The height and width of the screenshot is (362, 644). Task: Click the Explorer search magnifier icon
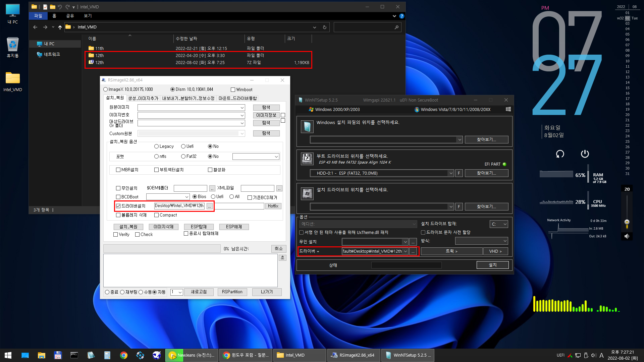[x=396, y=27]
